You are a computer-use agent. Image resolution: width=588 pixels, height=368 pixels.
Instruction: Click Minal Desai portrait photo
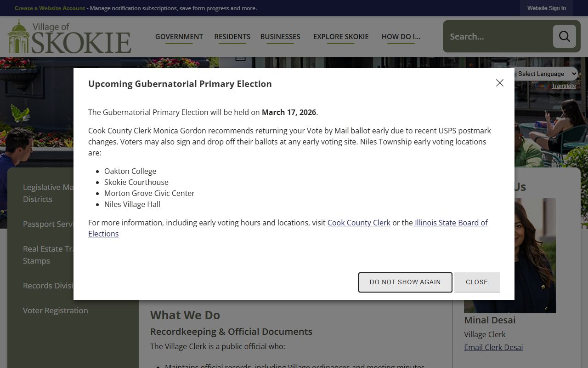535,256
